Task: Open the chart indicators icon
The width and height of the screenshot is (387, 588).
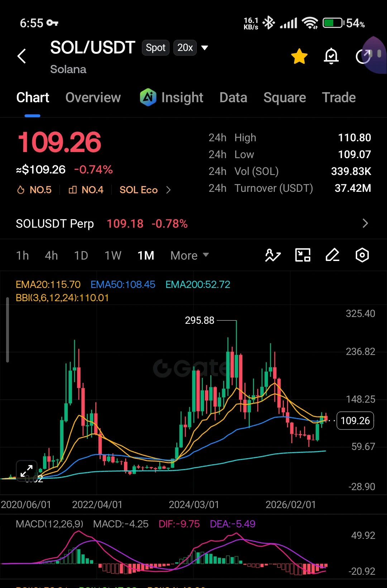Action: pyautogui.click(x=273, y=255)
